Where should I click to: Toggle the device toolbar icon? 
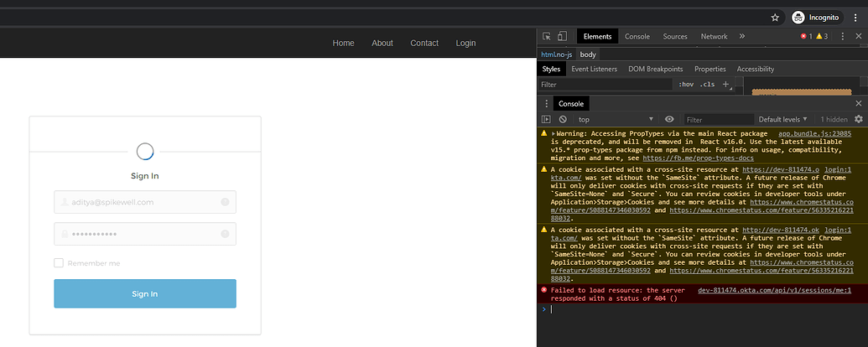click(x=562, y=36)
